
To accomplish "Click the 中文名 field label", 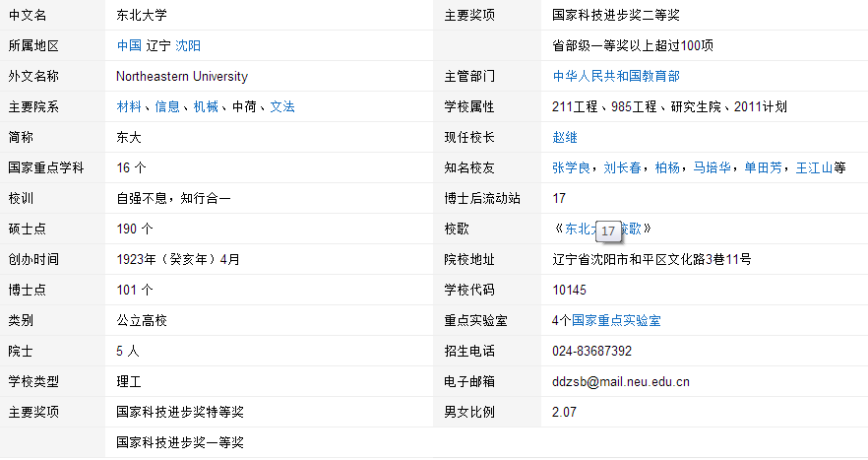I will [28, 15].
